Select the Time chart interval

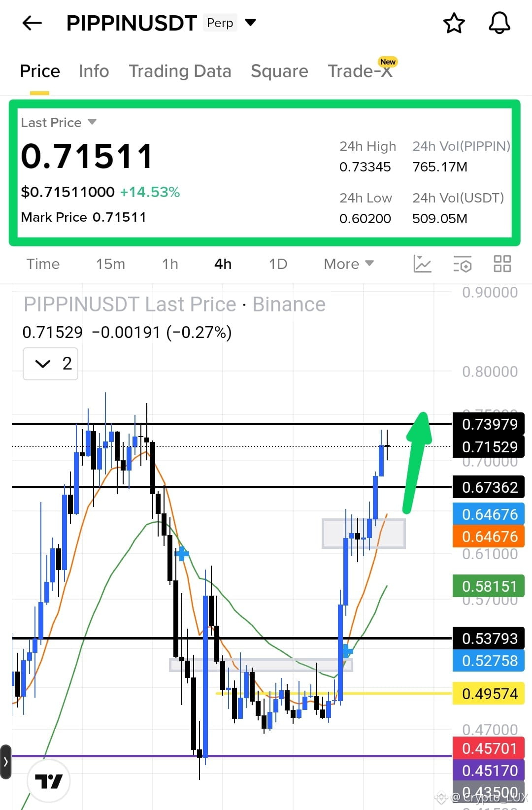pos(43,264)
